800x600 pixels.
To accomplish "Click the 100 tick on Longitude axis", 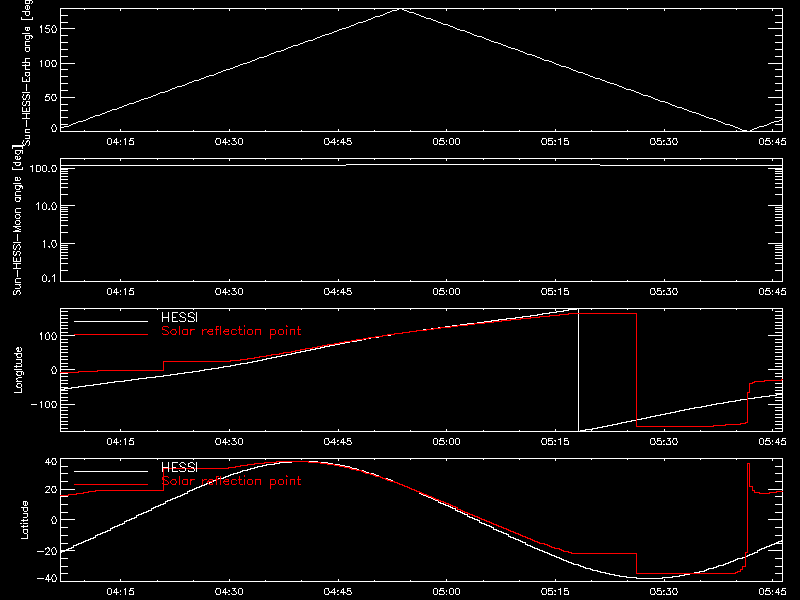I will [48, 336].
